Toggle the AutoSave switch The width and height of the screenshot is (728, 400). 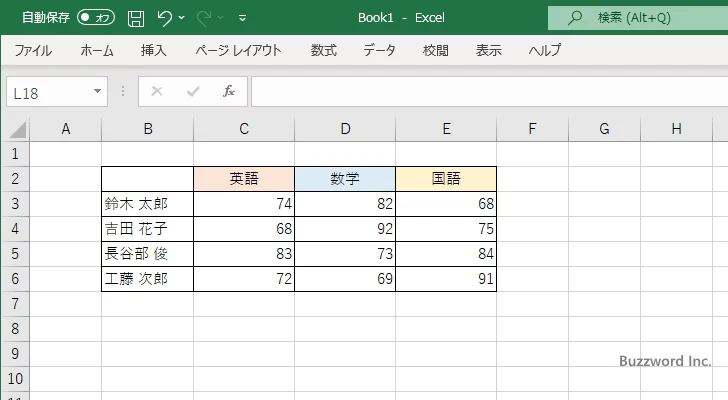coord(96,18)
